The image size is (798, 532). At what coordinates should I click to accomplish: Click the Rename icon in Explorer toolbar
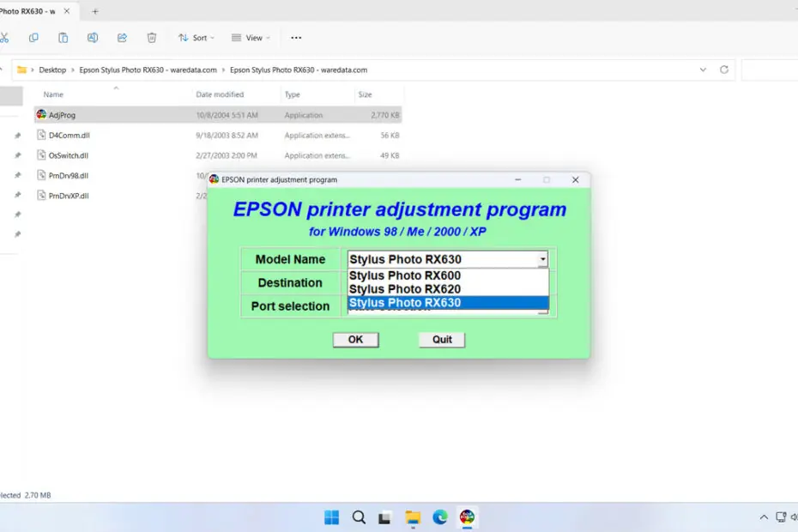coord(93,38)
